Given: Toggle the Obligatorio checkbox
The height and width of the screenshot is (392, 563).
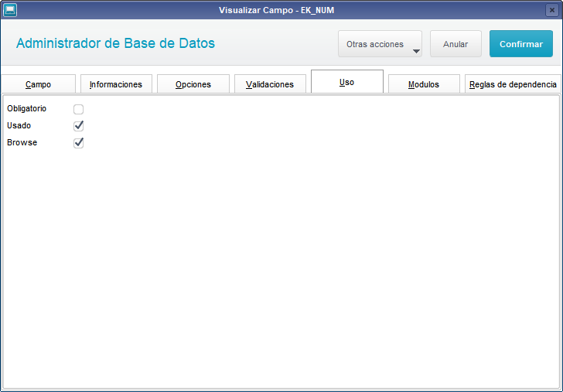Looking at the screenshot, I should [x=78, y=109].
